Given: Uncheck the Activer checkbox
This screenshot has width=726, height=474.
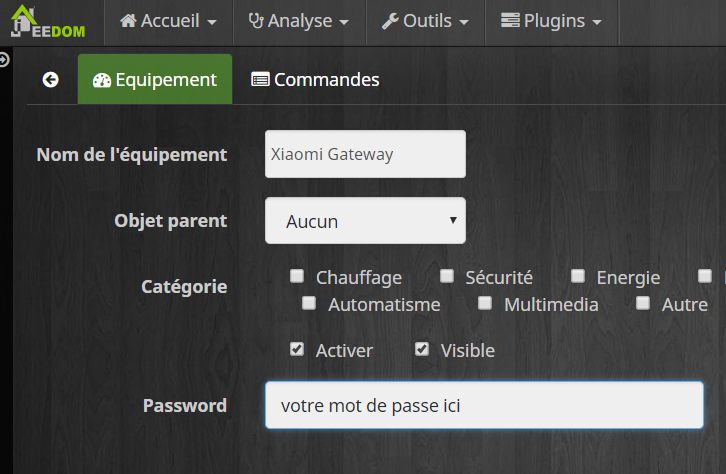Looking at the screenshot, I should (297, 349).
